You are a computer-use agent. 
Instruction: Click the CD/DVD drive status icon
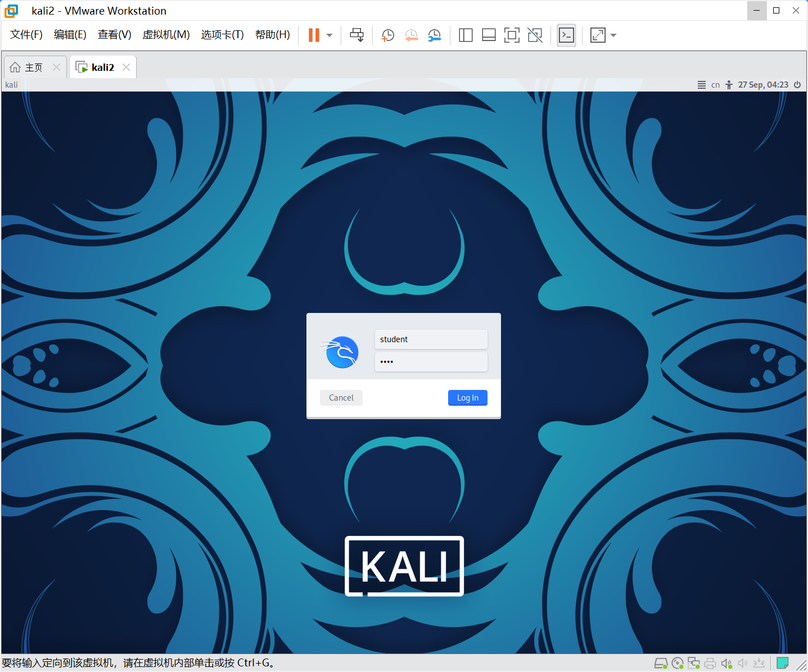pyautogui.click(x=678, y=664)
